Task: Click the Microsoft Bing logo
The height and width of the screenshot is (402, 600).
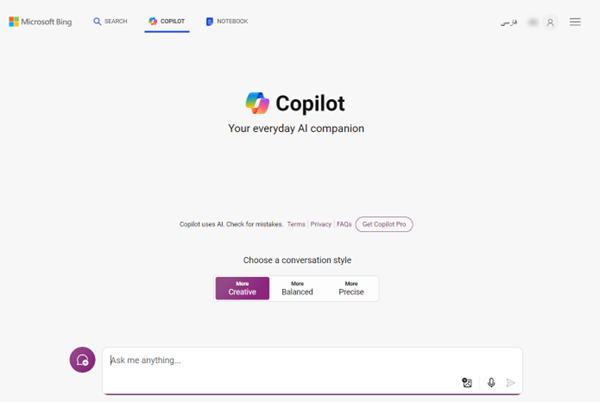Action: pyautogui.click(x=40, y=22)
